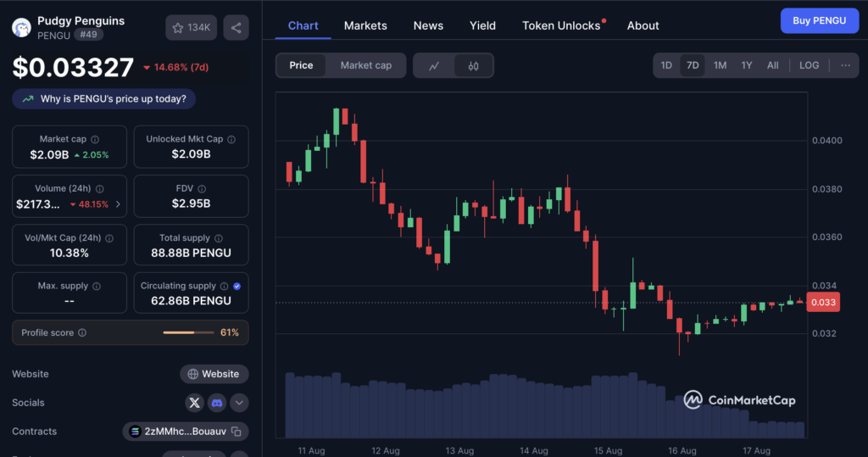The image size is (868, 457).
Task: Set chart range to 1D
Action: [666, 65]
